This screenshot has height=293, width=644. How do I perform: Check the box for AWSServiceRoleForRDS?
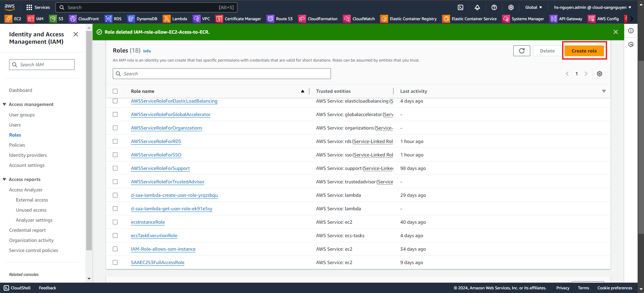point(115,141)
